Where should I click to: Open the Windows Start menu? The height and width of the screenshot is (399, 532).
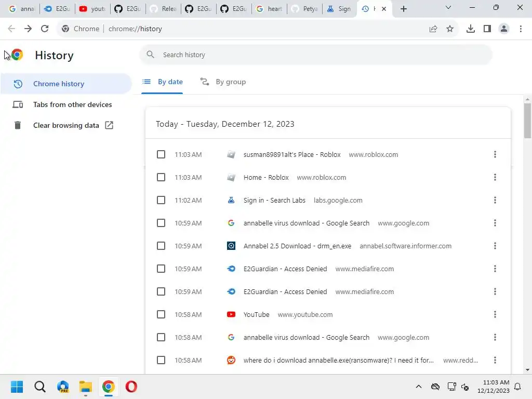click(17, 387)
